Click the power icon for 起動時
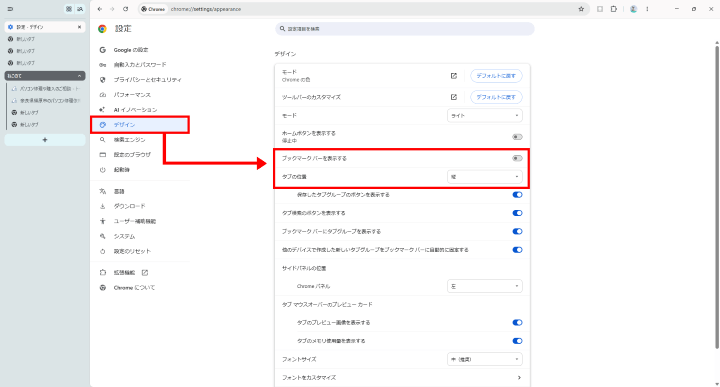Image resolution: width=720 pixels, height=387 pixels. [x=103, y=170]
